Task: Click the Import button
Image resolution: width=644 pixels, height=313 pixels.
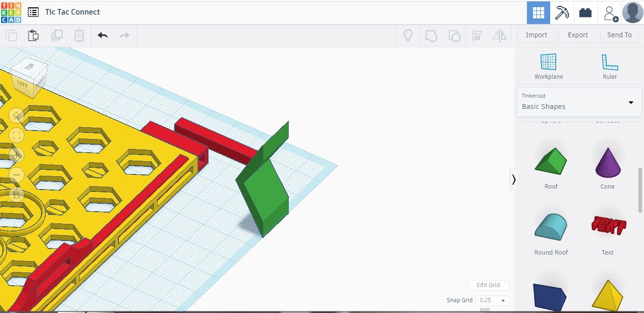Action: (536, 35)
